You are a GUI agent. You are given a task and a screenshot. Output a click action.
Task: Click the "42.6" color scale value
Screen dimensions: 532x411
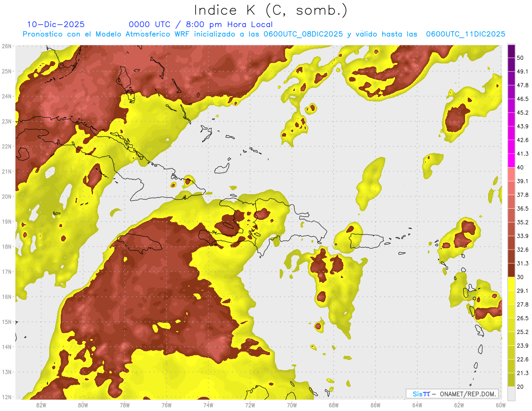tap(523, 140)
